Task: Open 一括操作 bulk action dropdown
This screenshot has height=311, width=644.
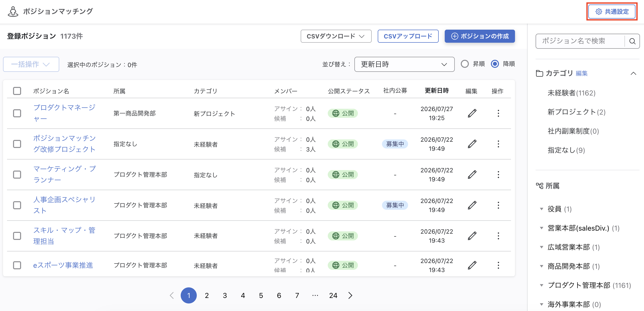Action: (31, 64)
